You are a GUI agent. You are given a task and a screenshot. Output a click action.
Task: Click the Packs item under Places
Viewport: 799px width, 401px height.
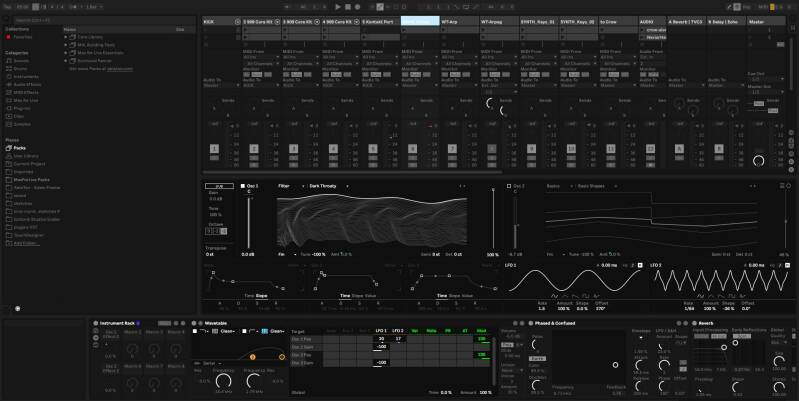click(x=19, y=147)
